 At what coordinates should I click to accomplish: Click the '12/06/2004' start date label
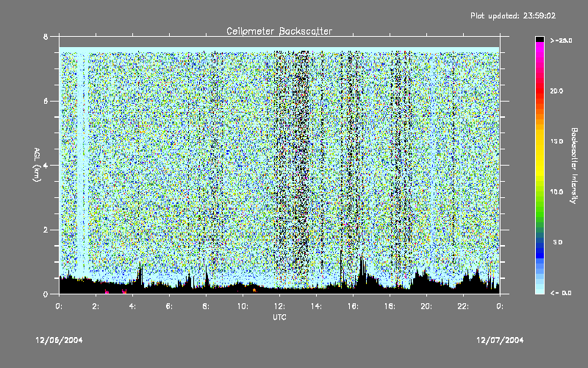59,340
